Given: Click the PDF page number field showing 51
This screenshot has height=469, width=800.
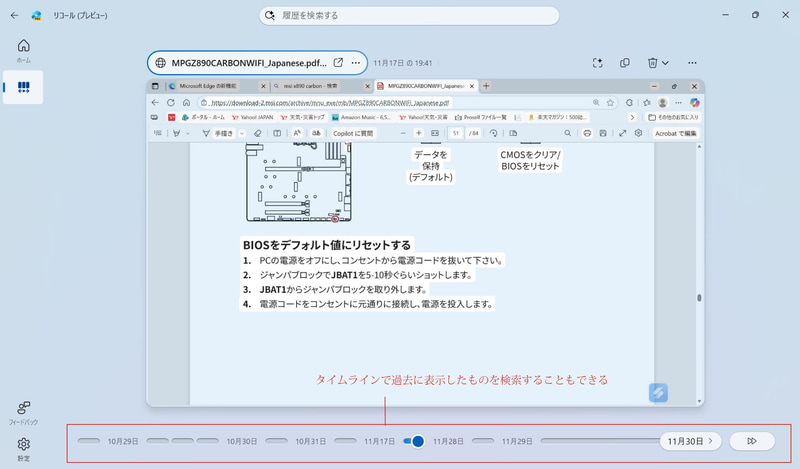Looking at the screenshot, I should pyautogui.click(x=456, y=133).
